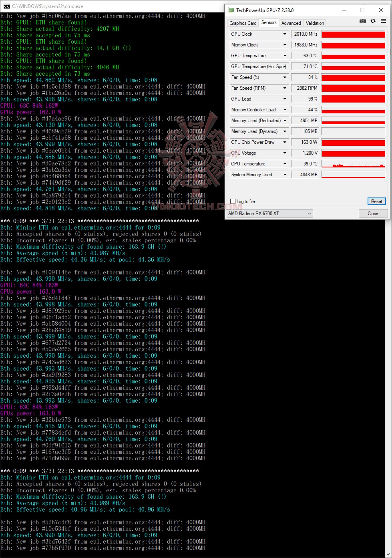392x558 pixels.
Task: Click the 84 % fan speed value
Action: point(305,77)
